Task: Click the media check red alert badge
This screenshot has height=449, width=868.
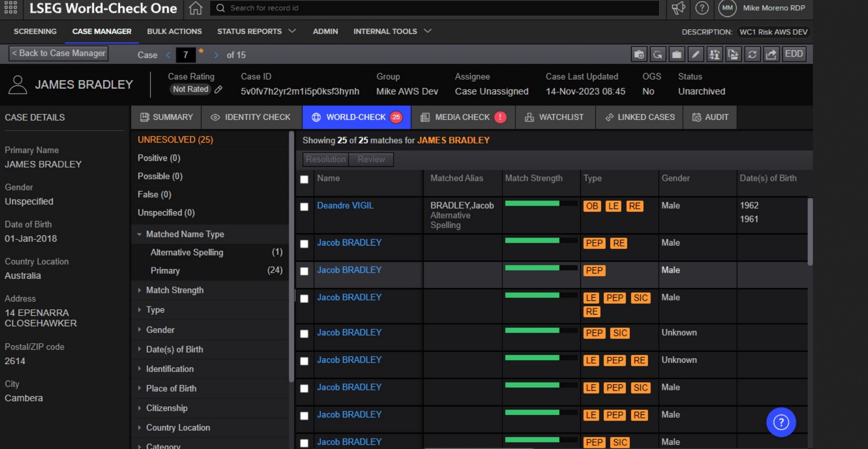Action: point(500,117)
